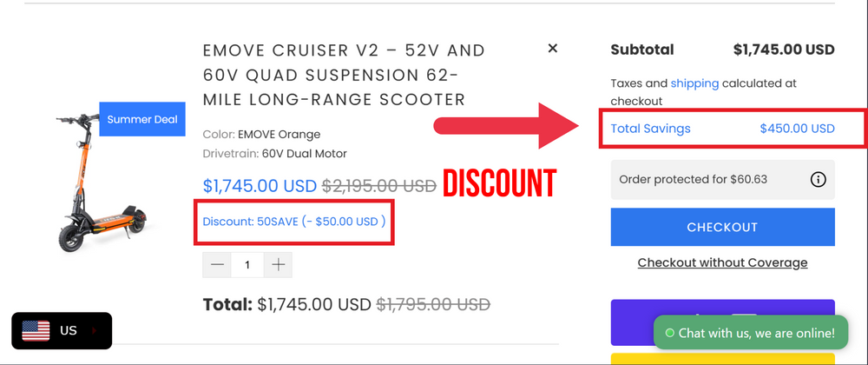This screenshot has height=365, width=868.
Task: Decrease quantity with the minus icon
Action: [x=218, y=265]
